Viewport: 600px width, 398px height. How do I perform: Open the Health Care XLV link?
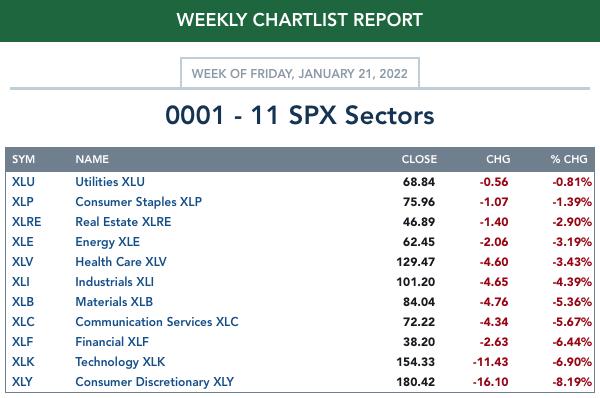(121, 262)
